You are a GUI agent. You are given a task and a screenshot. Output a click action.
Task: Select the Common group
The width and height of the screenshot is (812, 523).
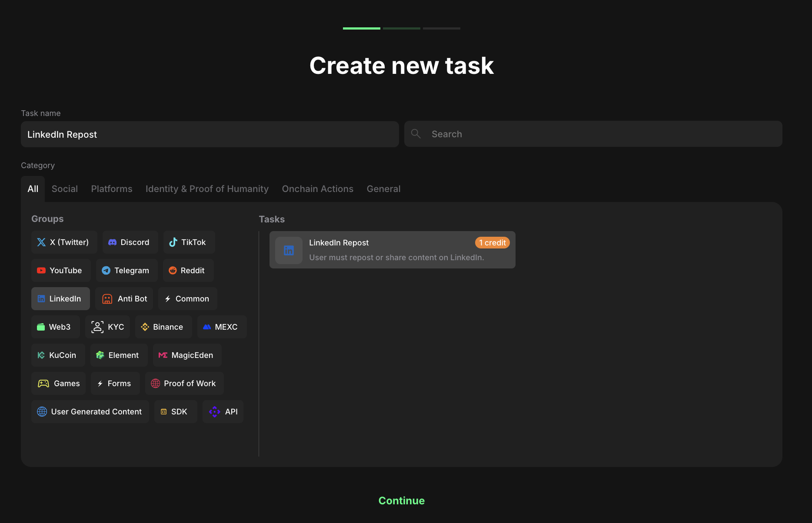pyautogui.click(x=187, y=299)
